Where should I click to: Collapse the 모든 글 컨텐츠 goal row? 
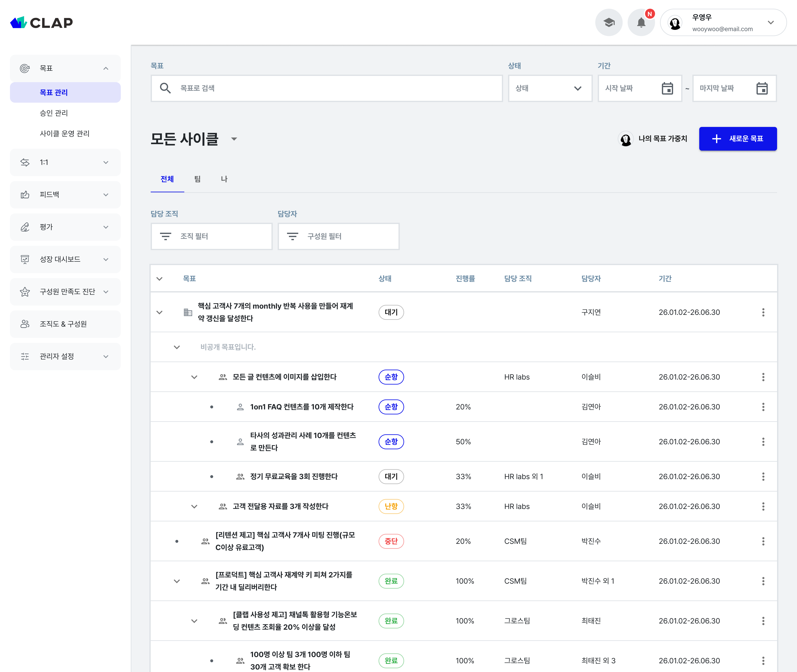(194, 377)
